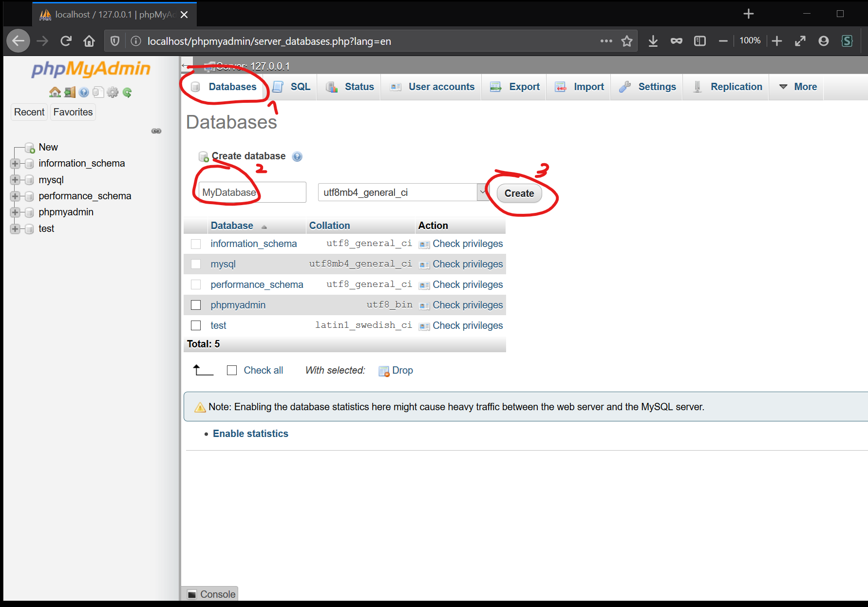Zoom out with the browser minus icon

click(723, 41)
